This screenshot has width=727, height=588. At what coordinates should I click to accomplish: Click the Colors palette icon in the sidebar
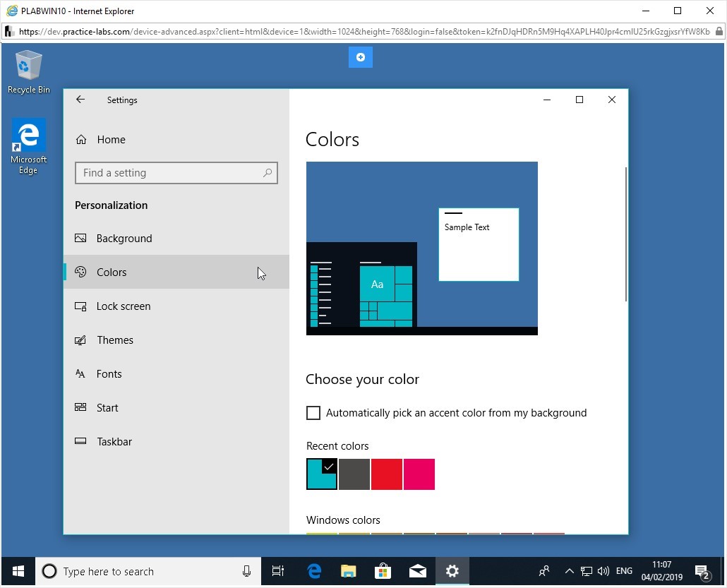[80, 272]
